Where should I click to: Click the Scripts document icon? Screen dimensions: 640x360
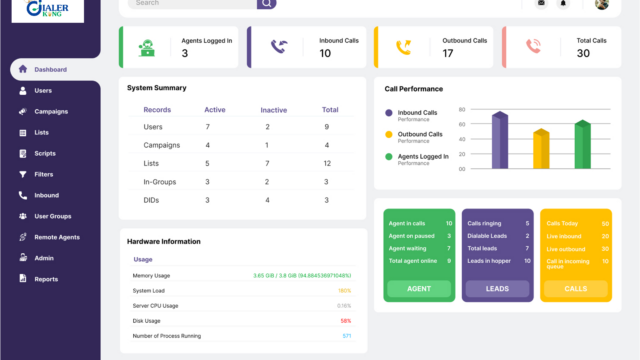(x=23, y=153)
